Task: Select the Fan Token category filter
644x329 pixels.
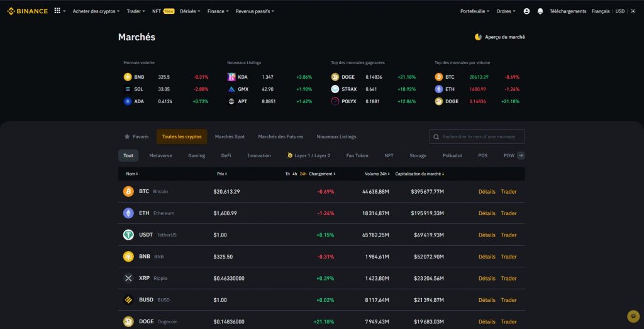Action: (x=357, y=155)
